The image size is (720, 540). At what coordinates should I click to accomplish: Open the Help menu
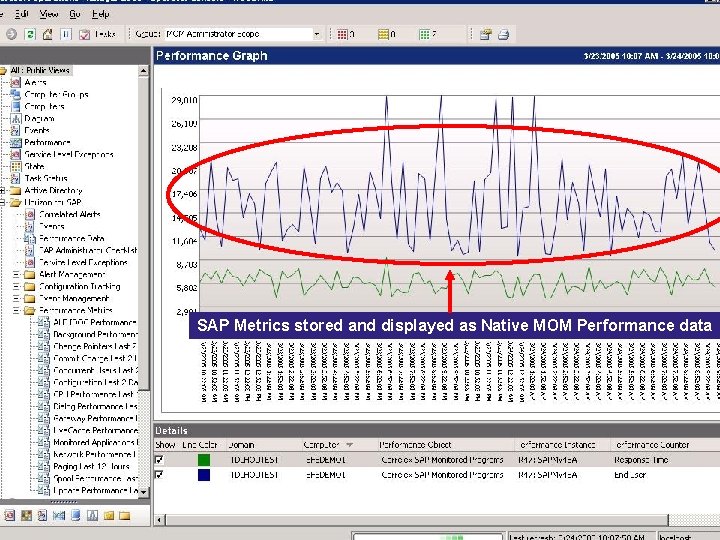pyautogui.click(x=101, y=14)
